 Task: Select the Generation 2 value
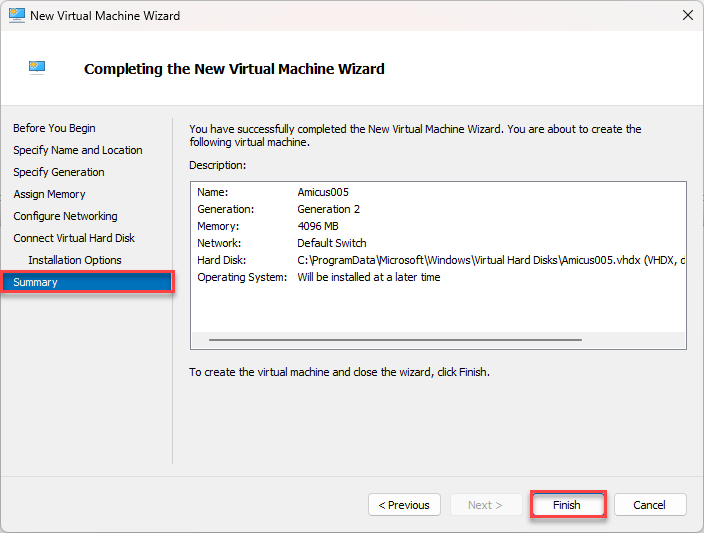[x=328, y=209]
